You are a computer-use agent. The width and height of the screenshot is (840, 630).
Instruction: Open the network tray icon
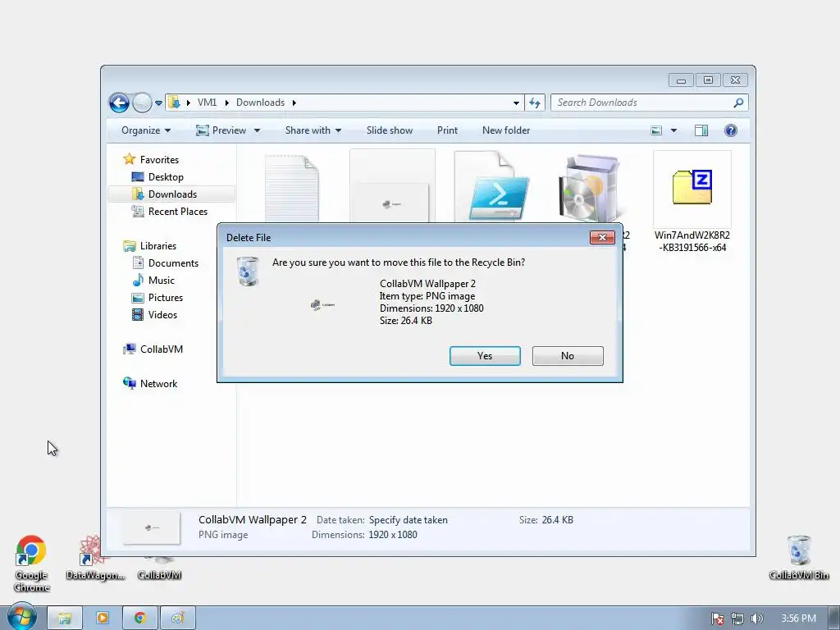(737, 619)
